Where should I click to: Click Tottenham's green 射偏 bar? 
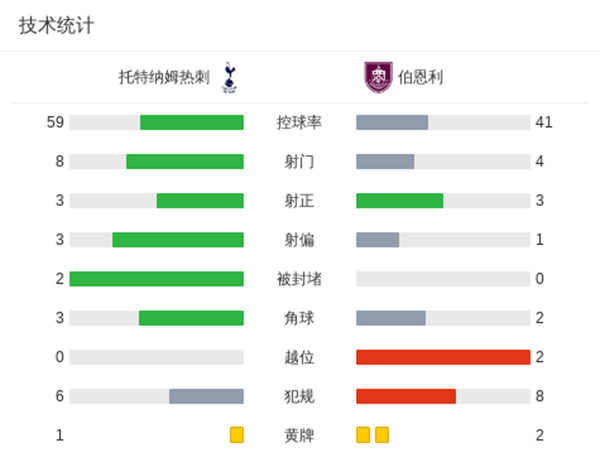(178, 240)
